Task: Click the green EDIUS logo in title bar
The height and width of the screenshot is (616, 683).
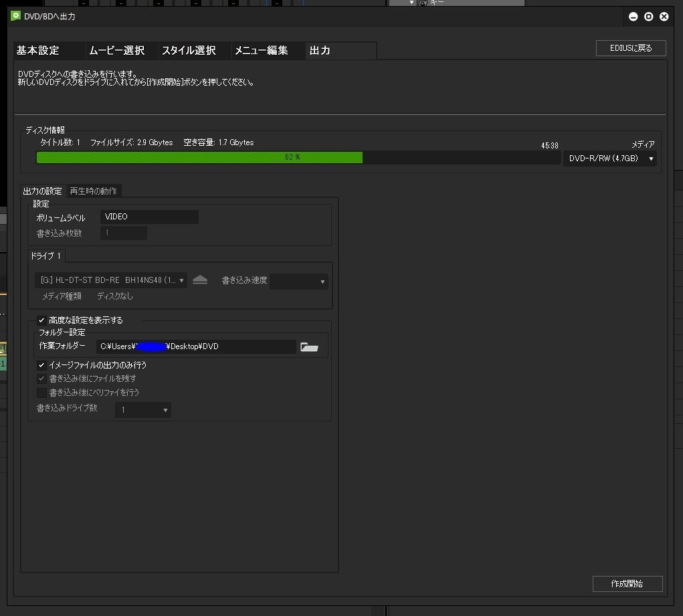Action: pos(14,17)
